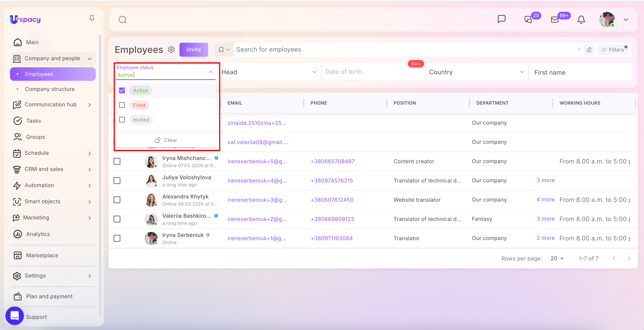Expand the profile menu chevron
This screenshot has width=644, height=330.
626,20
